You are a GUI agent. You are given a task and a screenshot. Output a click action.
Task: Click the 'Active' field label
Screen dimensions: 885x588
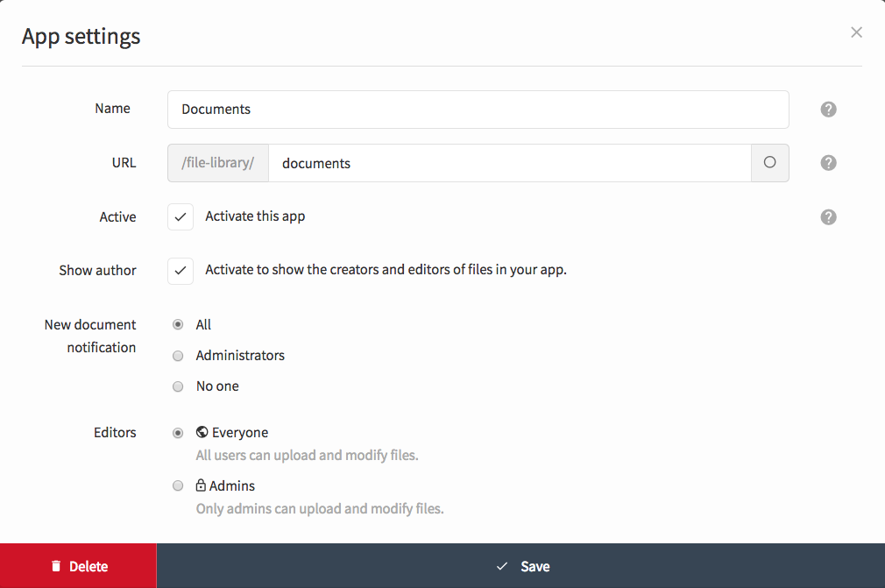118,217
